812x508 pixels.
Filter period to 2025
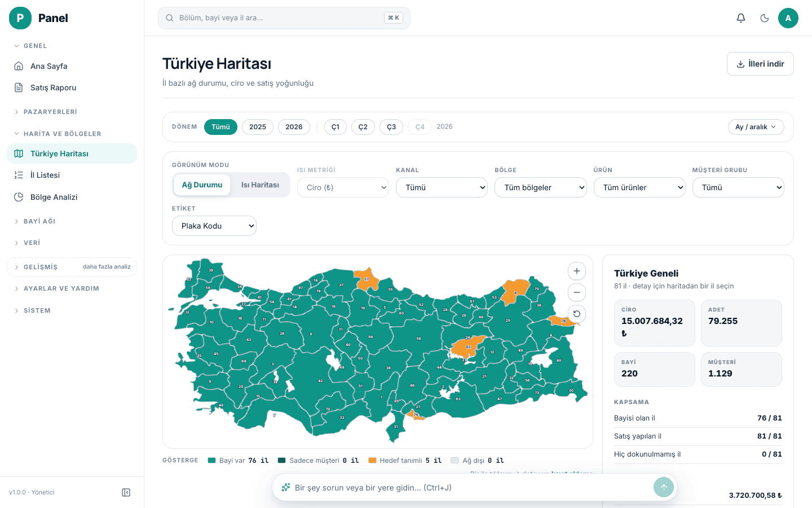point(258,127)
